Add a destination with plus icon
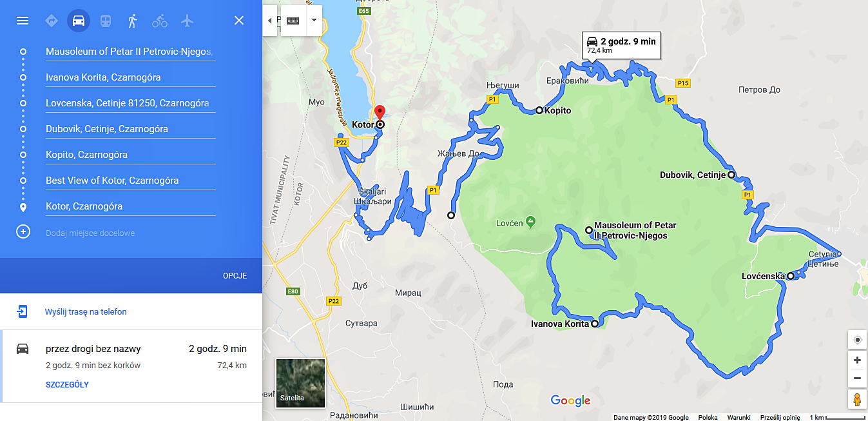 click(23, 232)
